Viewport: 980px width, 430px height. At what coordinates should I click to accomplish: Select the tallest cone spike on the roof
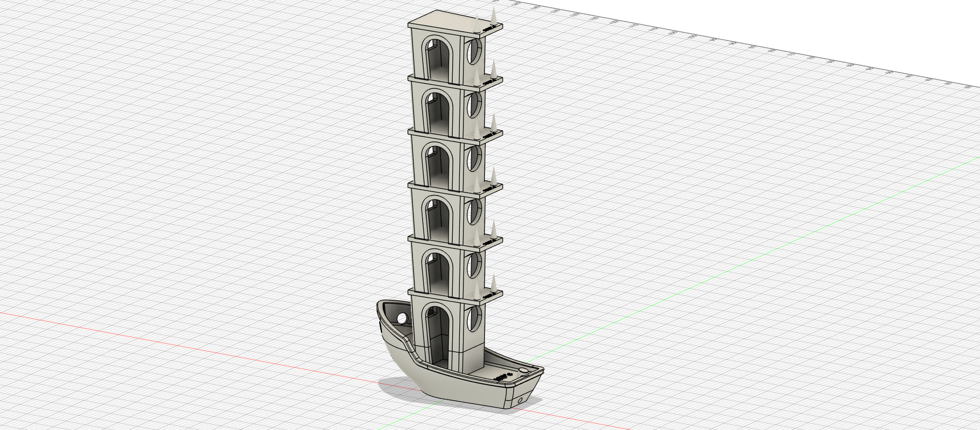494,15
